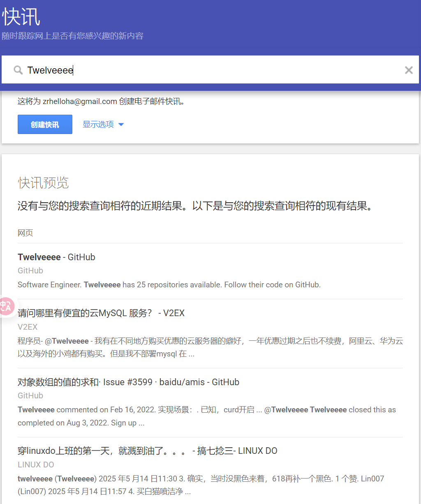Open the LINUX DO linuxdo first-day post
421x504 pixels.
click(x=147, y=451)
